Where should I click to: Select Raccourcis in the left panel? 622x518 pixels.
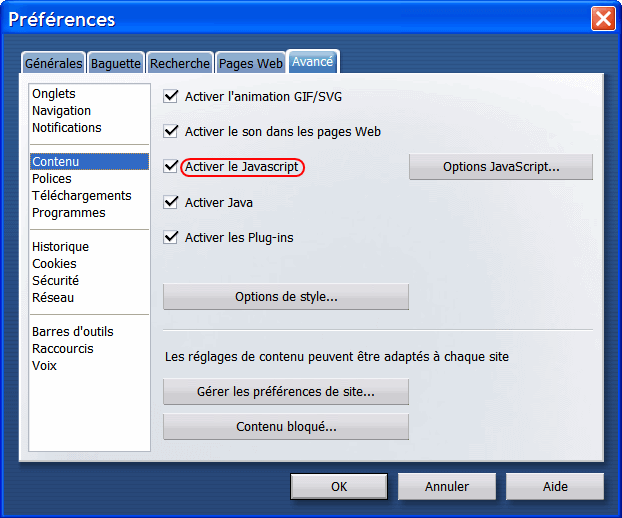click(x=62, y=349)
